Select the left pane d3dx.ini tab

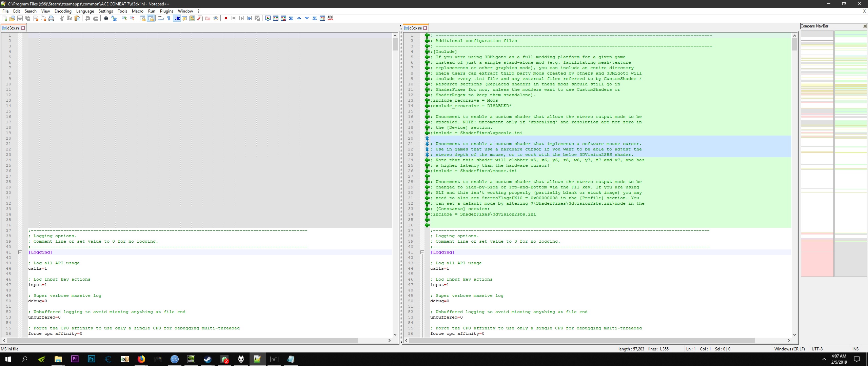[13, 28]
